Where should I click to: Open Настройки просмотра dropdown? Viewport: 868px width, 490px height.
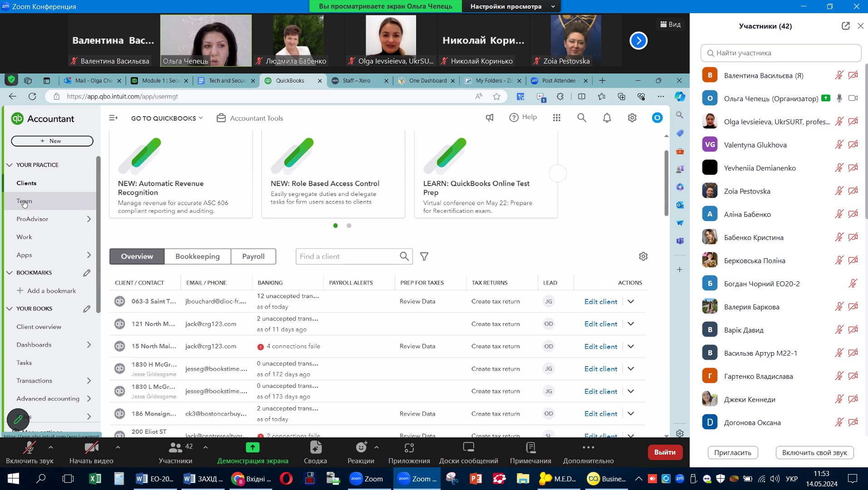click(512, 6)
